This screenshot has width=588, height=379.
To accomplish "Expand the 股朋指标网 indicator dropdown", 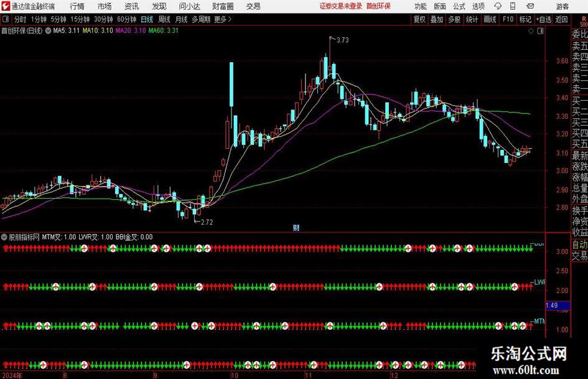I will 4,237.
